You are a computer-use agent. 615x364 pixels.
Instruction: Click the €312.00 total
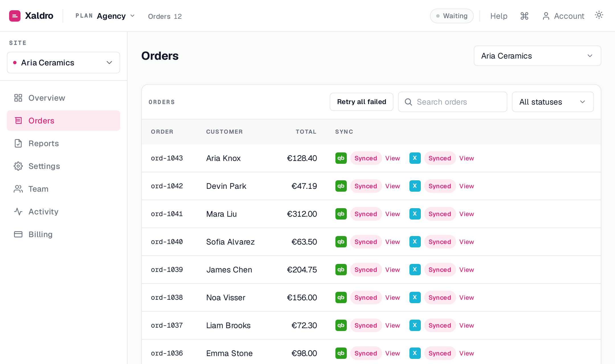tap(302, 214)
